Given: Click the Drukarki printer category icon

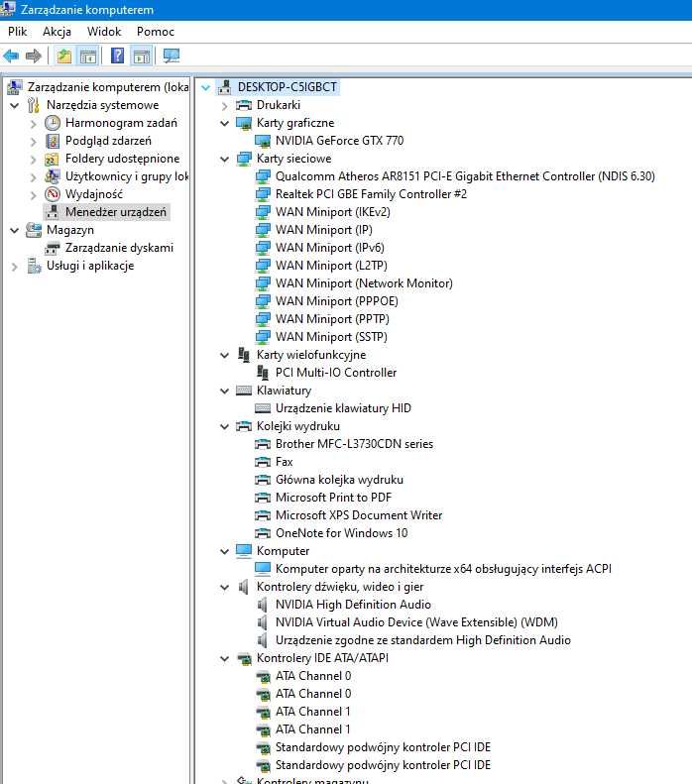Looking at the screenshot, I should [x=244, y=105].
